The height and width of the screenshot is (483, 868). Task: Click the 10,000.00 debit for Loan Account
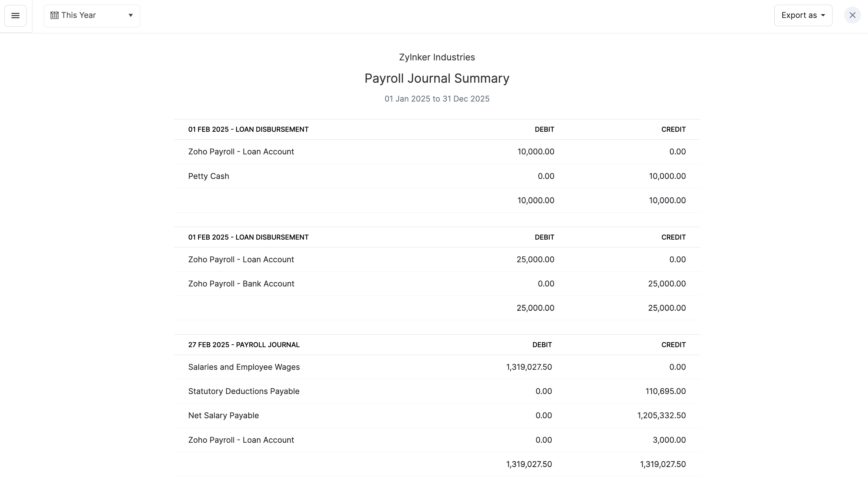[x=536, y=152]
